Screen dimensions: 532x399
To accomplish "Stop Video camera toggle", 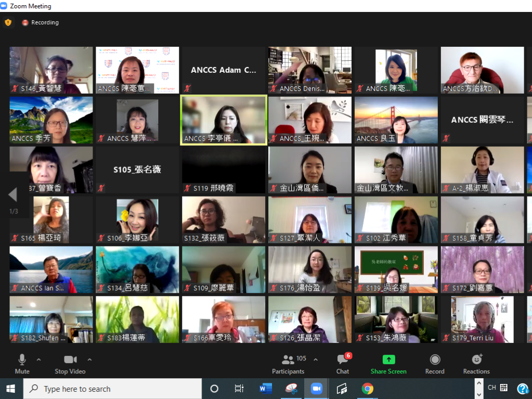I will coord(70,364).
